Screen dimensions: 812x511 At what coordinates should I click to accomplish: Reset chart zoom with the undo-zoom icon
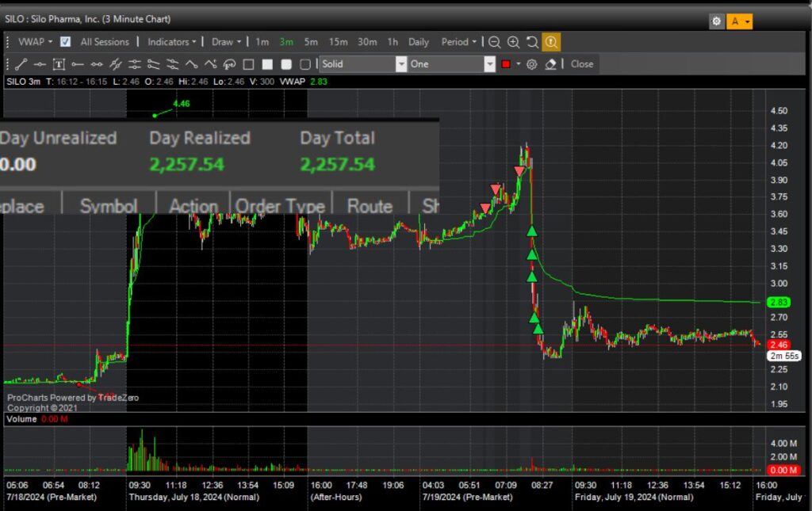coord(532,42)
